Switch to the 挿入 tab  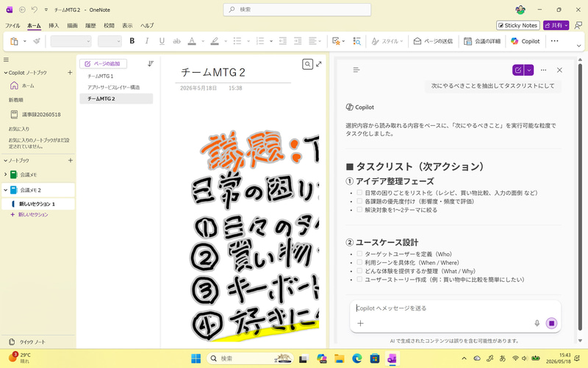pyautogui.click(x=54, y=26)
